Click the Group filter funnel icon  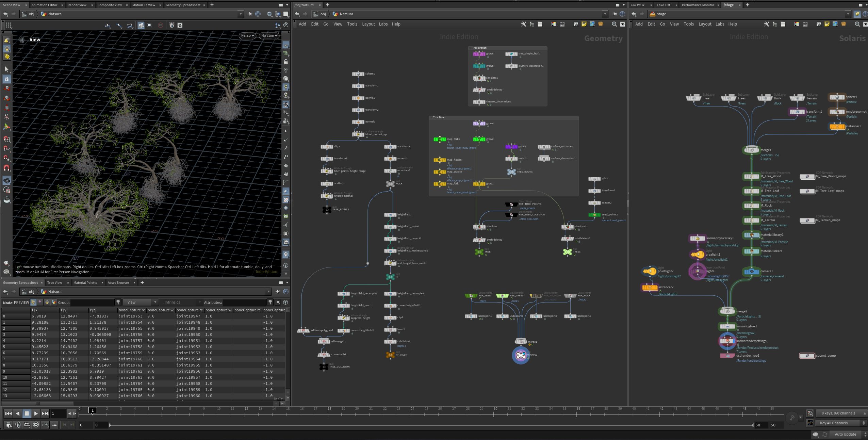(118, 302)
